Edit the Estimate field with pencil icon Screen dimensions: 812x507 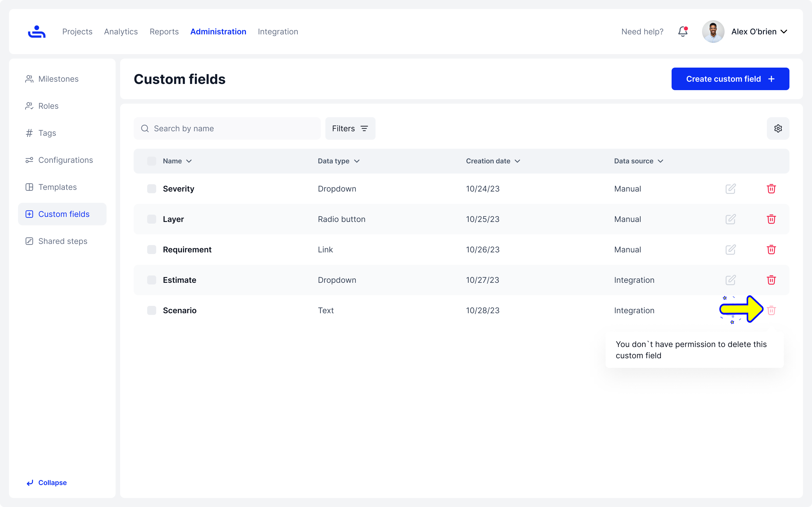[731, 280]
